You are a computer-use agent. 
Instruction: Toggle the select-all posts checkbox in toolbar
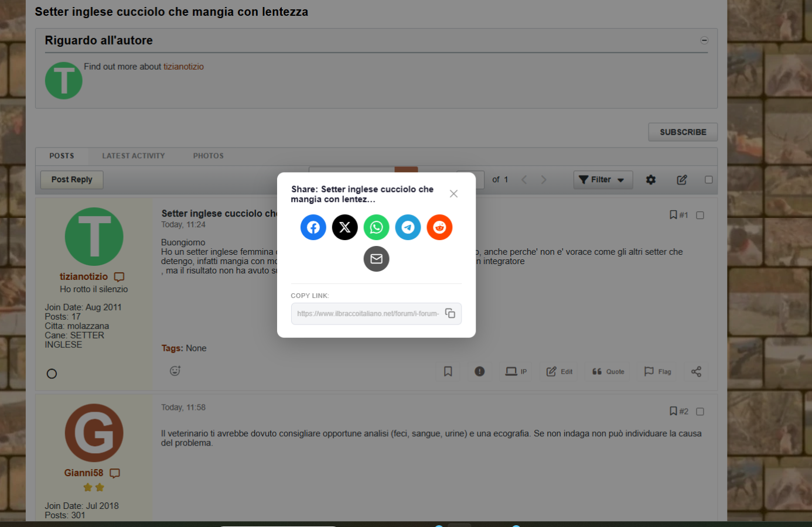pyautogui.click(x=709, y=180)
